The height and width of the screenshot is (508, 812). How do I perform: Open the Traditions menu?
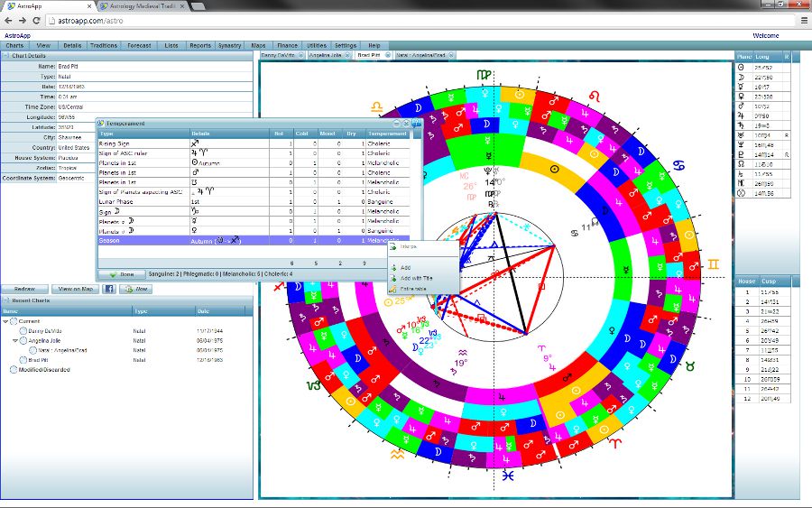click(104, 45)
